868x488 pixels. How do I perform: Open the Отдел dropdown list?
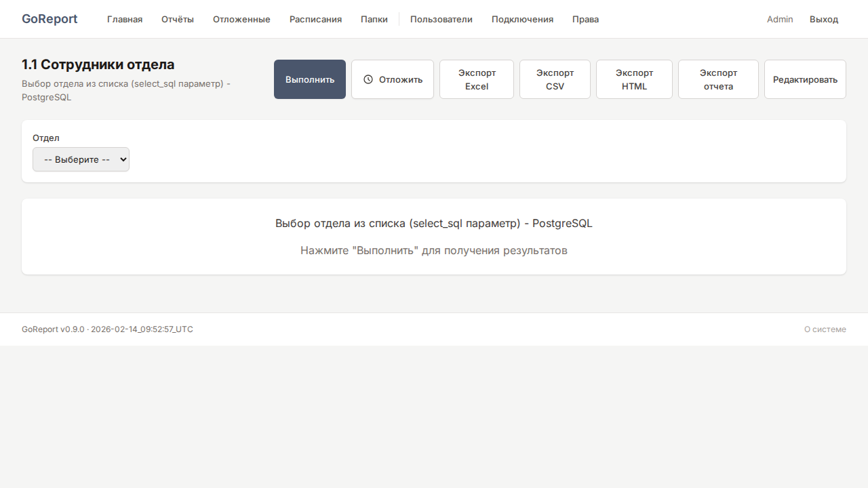81,160
